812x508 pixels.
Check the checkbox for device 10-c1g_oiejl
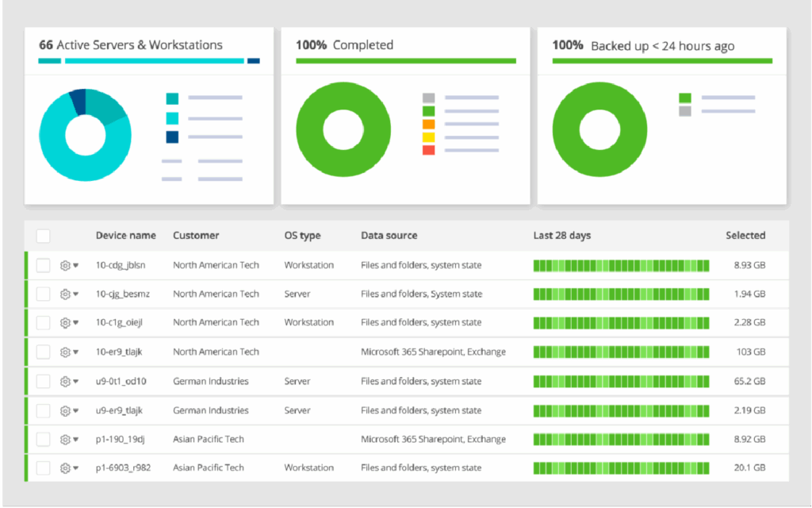(x=43, y=322)
